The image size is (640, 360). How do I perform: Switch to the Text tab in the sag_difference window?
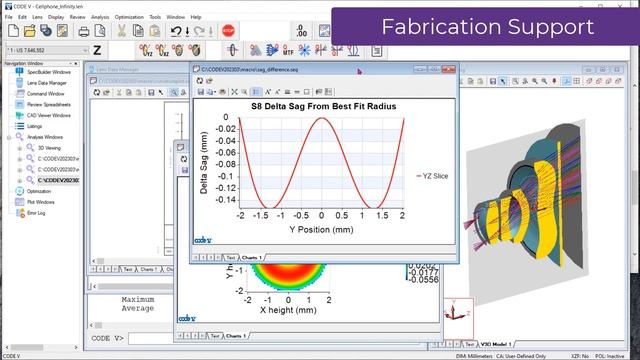[x=231, y=258]
